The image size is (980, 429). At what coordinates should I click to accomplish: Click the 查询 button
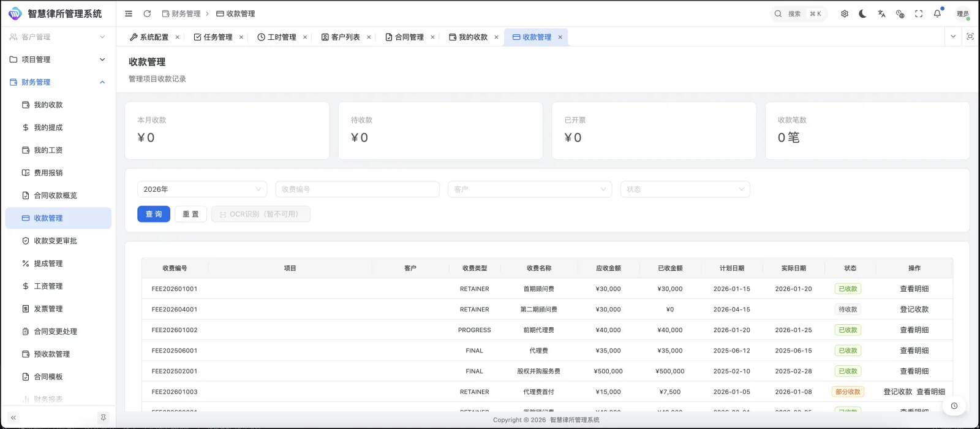(154, 214)
